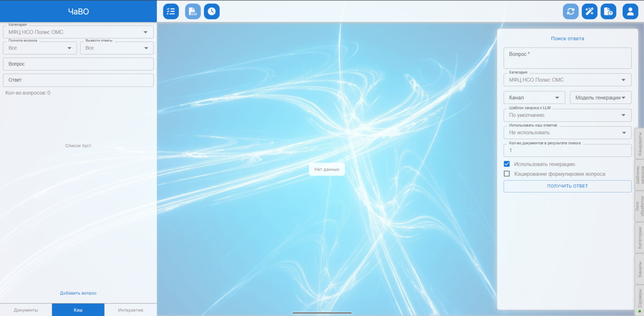Click the refresh arrows icon
The width and height of the screenshot is (644, 316).
click(x=570, y=11)
